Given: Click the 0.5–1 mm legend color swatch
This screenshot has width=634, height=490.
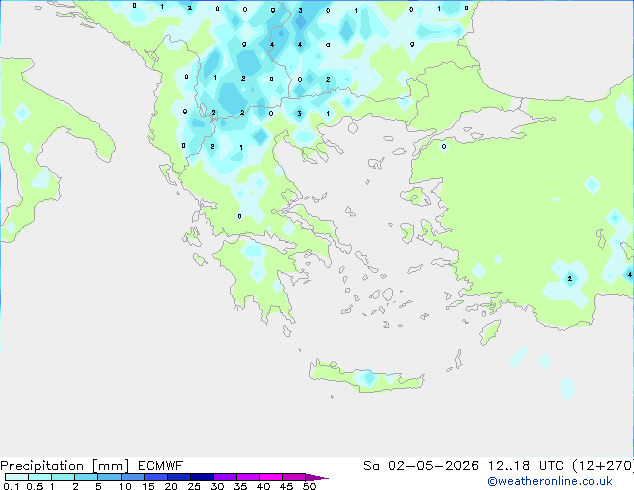Looking at the screenshot, I should click(40, 477).
